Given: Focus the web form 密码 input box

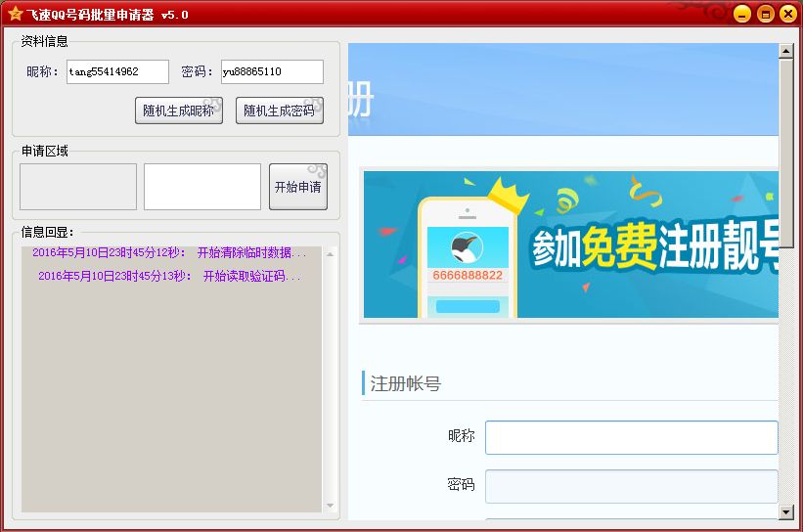Looking at the screenshot, I should coord(632,486).
